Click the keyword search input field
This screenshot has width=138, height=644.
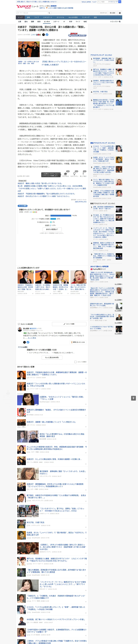[32, 13]
